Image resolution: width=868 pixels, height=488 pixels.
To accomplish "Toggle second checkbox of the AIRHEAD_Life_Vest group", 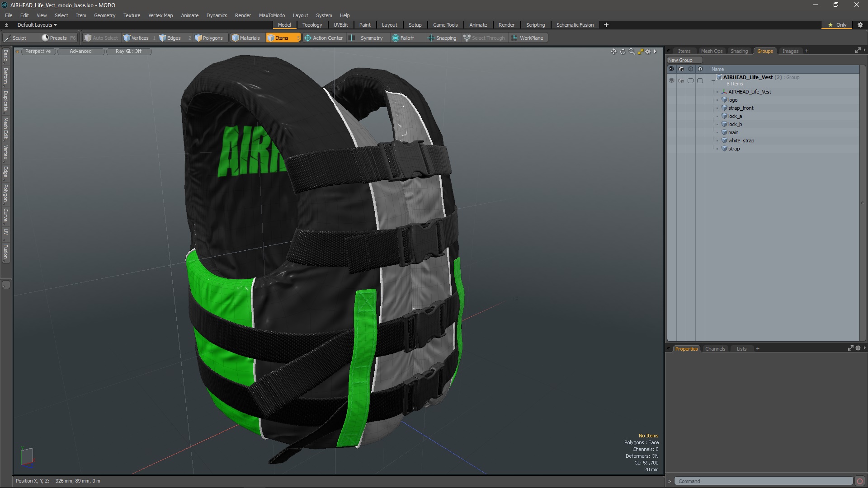I will [x=700, y=80].
